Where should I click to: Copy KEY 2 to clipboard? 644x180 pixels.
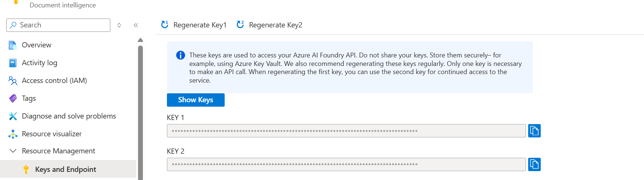click(534, 164)
